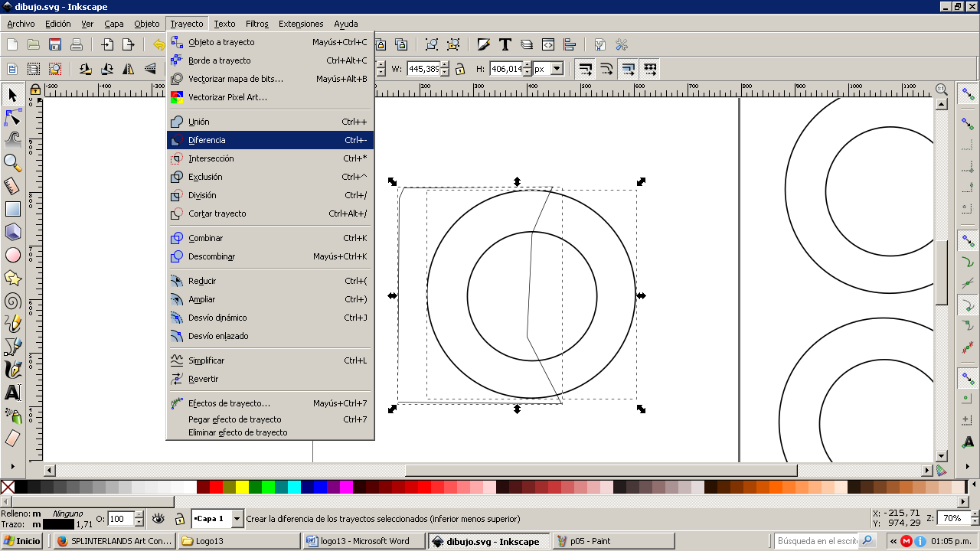Select the Node editing tool
This screenshot has height=551, width=980.
point(13,117)
